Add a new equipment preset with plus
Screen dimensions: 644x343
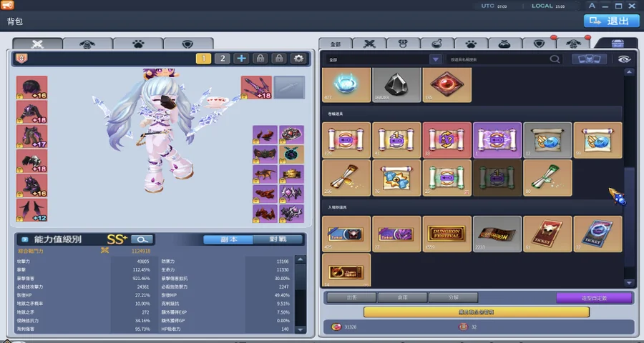point(241,59)
